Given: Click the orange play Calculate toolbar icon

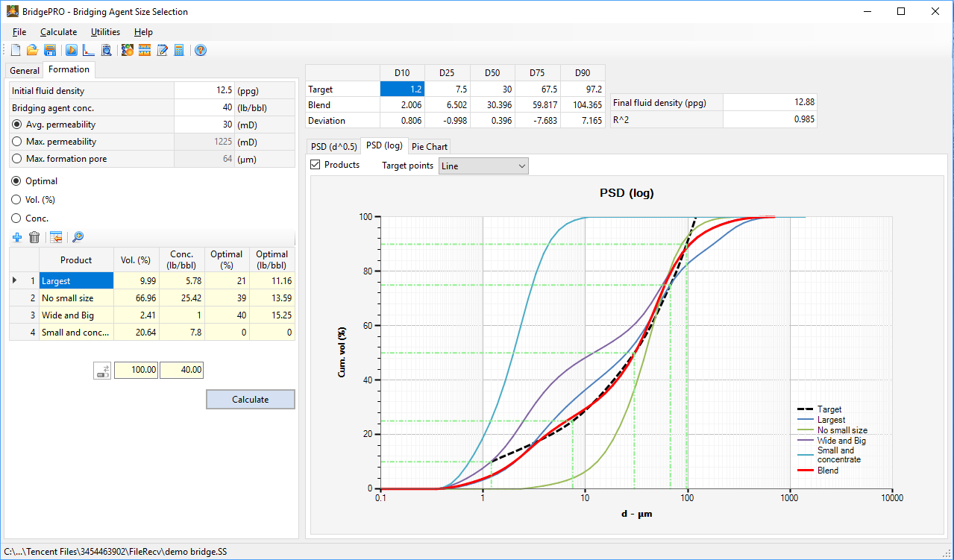Looking at the screenshot, I should click(72, 51).
